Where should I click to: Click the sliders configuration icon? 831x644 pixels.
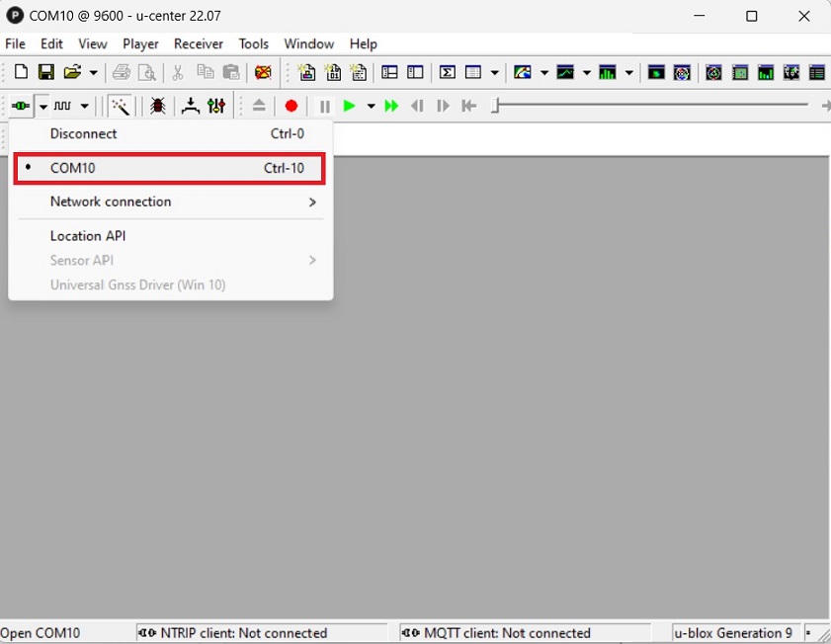[216, 106]
